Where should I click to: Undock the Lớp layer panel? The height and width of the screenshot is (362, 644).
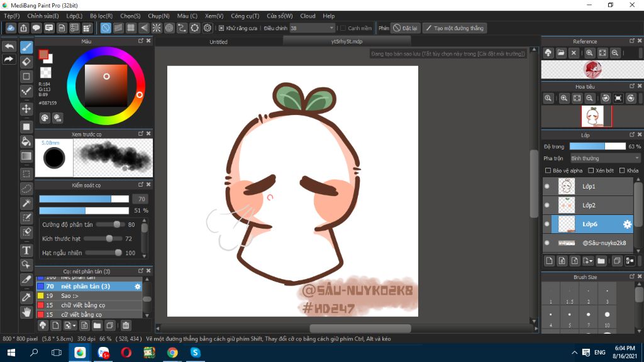coord(632,134)
